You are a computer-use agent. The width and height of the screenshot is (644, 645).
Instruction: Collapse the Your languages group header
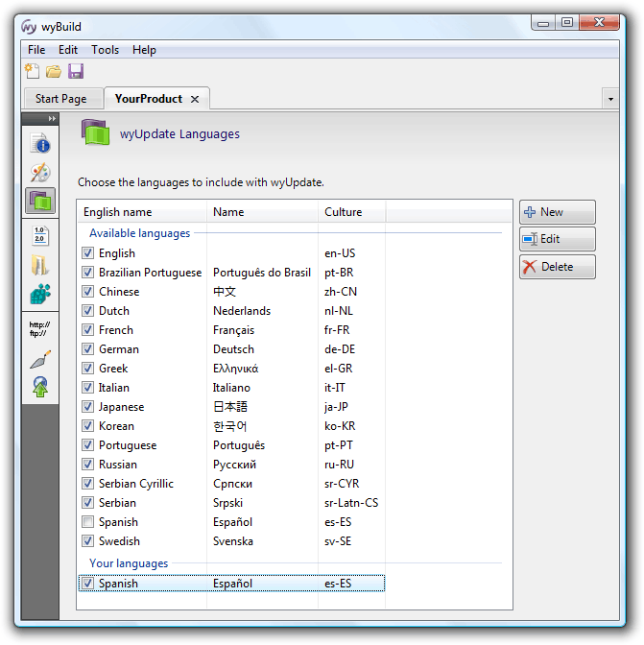coord(129,563)
